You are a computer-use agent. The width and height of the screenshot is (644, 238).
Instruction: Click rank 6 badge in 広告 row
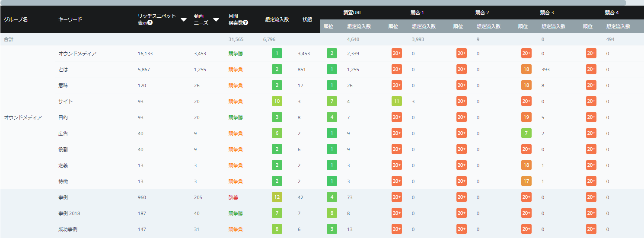tap(277, 133)
